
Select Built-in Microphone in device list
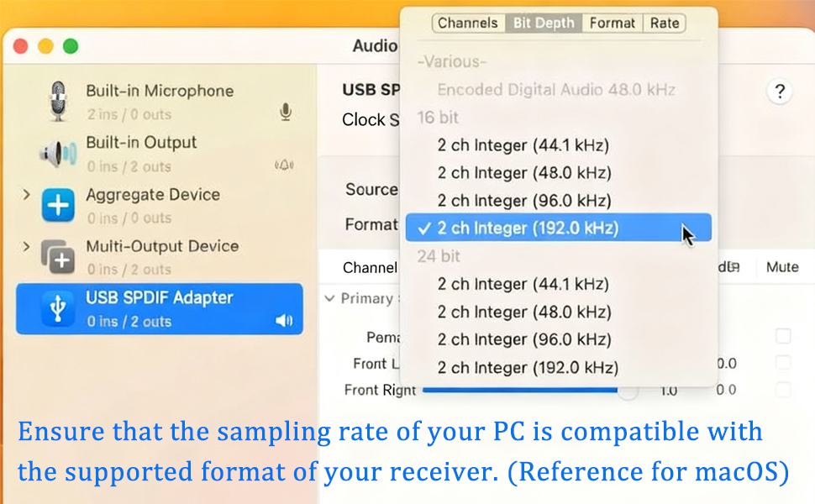pyautogui.click(x=160, y=102)
